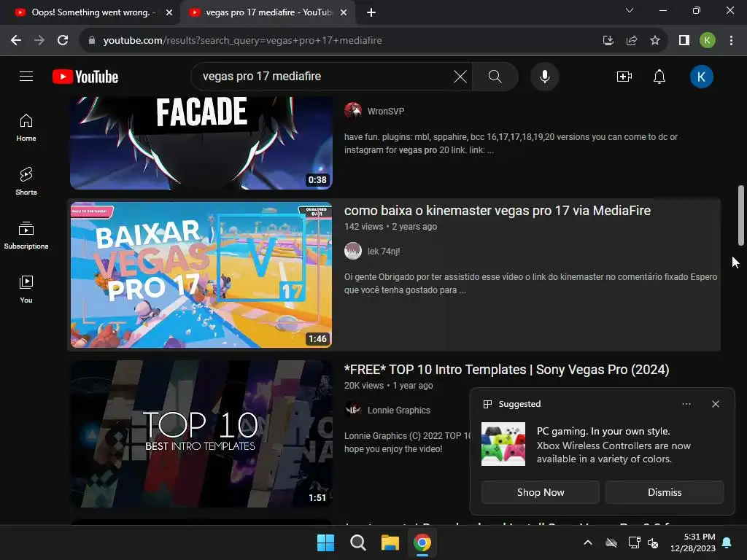Click the Lonnie Graphics channel avatar
Image resolution: width=747 pixels, height=560 pixels.
click(x=353, y=410)
